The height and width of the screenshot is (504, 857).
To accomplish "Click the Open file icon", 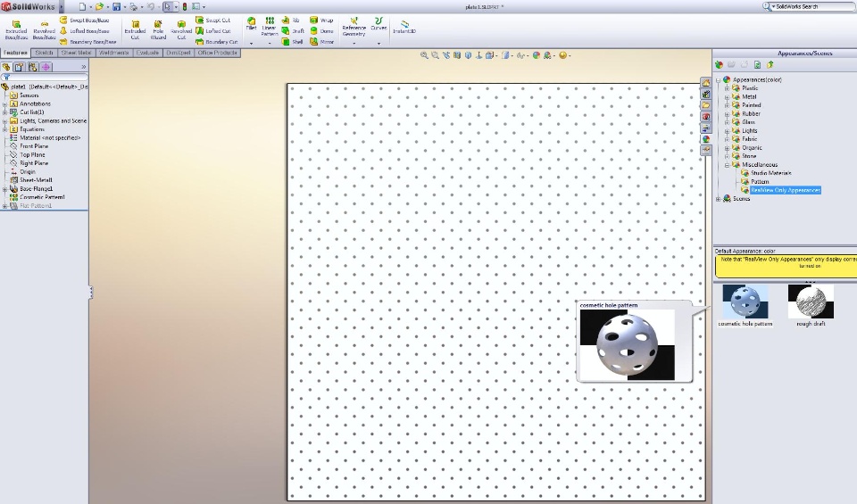I will (x=99, y=6).
